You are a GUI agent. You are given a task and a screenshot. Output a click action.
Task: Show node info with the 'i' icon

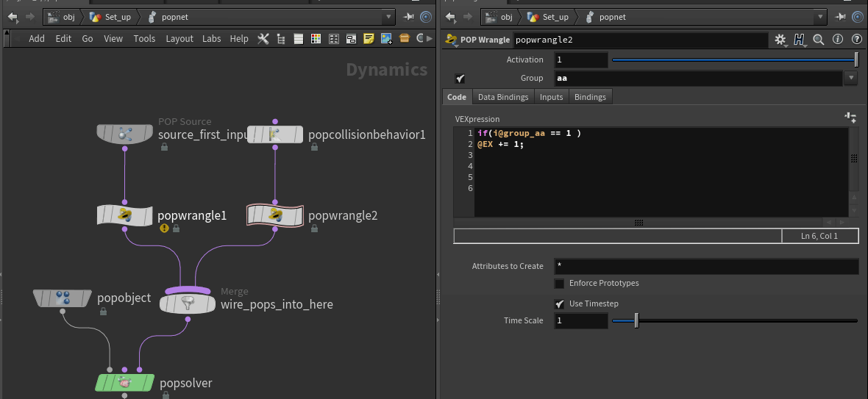tap(837, 40)
